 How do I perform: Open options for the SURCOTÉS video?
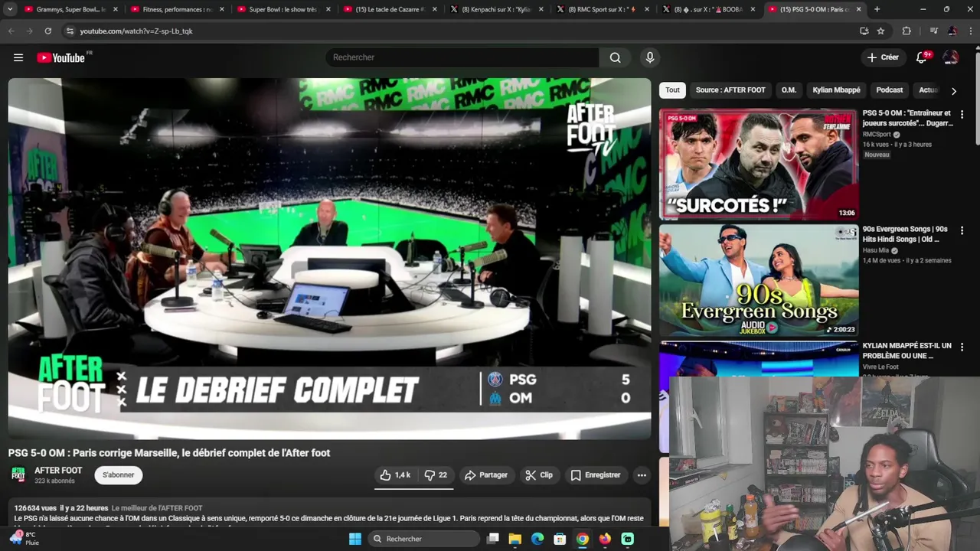click(x=962, y=114)
